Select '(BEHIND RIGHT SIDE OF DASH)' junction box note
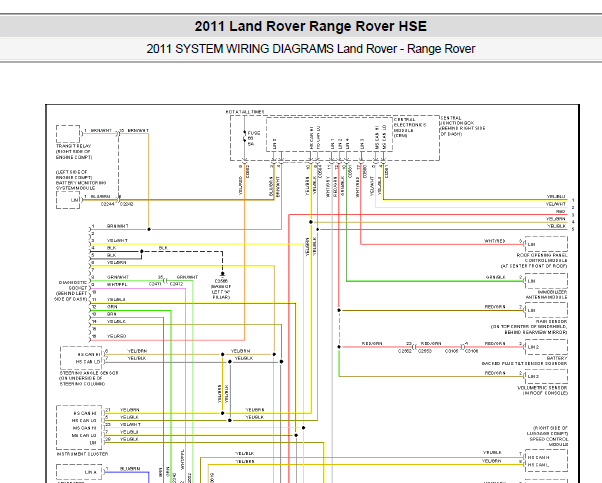This screenshot has height=483, width=602. click(x=463, y=131)
